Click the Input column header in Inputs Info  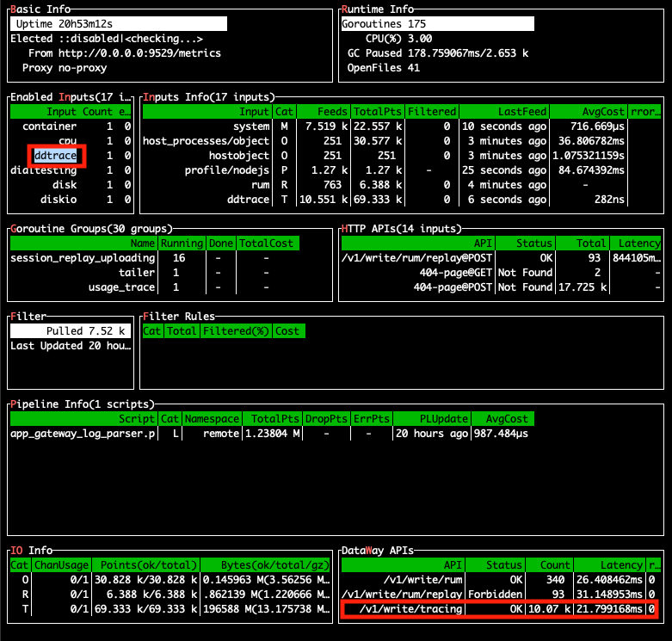[x=207, y=112]
